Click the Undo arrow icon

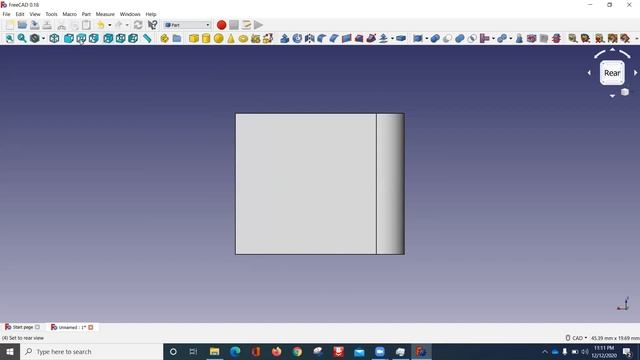tap(101, 25)
